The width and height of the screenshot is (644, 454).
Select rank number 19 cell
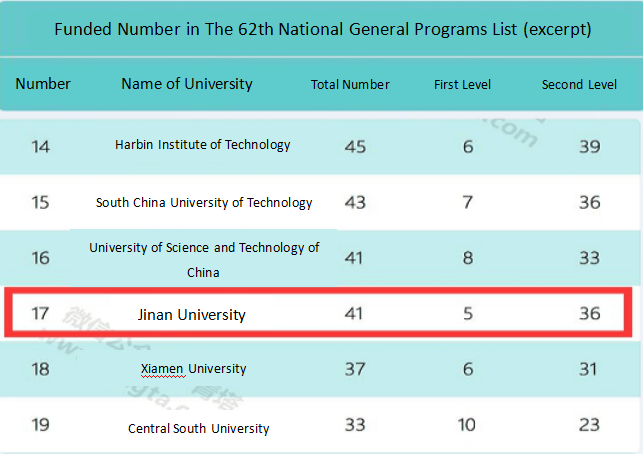[41, 425]
